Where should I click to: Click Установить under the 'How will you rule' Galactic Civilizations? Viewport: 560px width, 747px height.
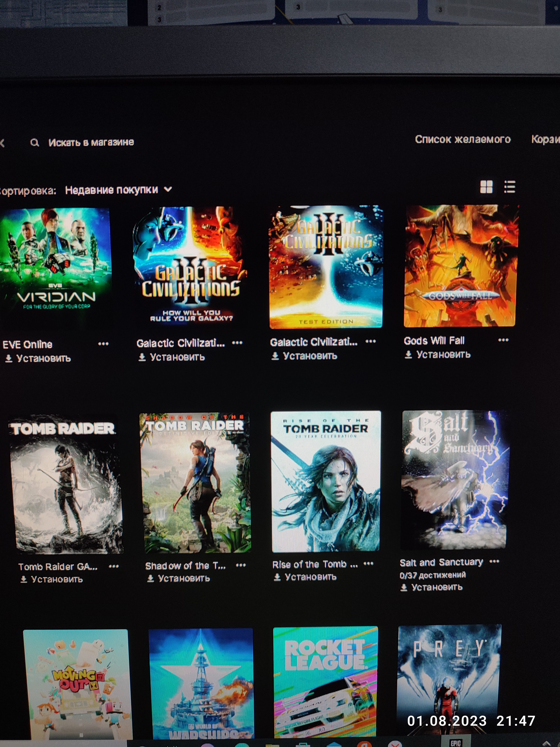click(172, 357)
